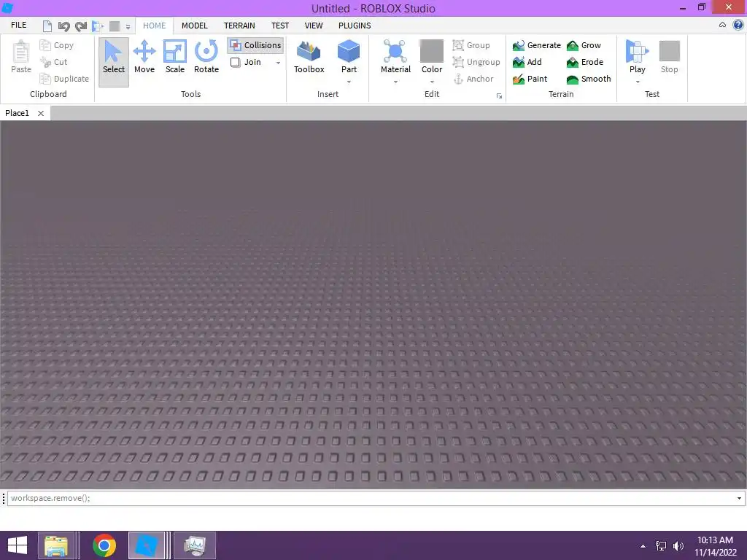Screen dimensions: 747x560
Task: Expand the Material dropdown arrow
Action: [395, 82]
